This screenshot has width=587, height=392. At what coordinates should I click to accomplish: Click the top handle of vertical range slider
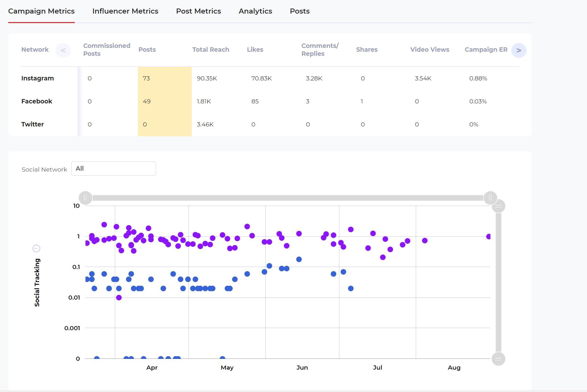[498, 206]
